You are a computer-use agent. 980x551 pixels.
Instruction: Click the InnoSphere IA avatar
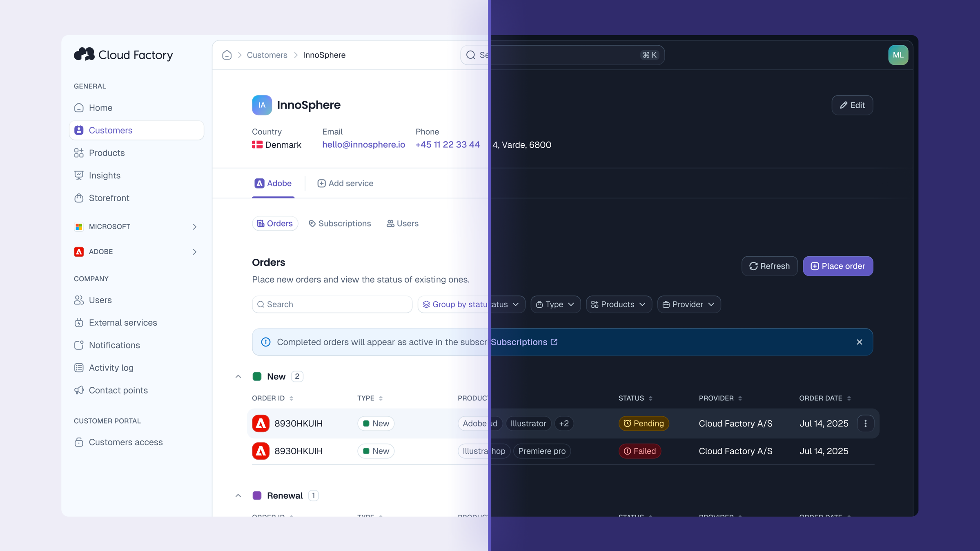point(262,105)
